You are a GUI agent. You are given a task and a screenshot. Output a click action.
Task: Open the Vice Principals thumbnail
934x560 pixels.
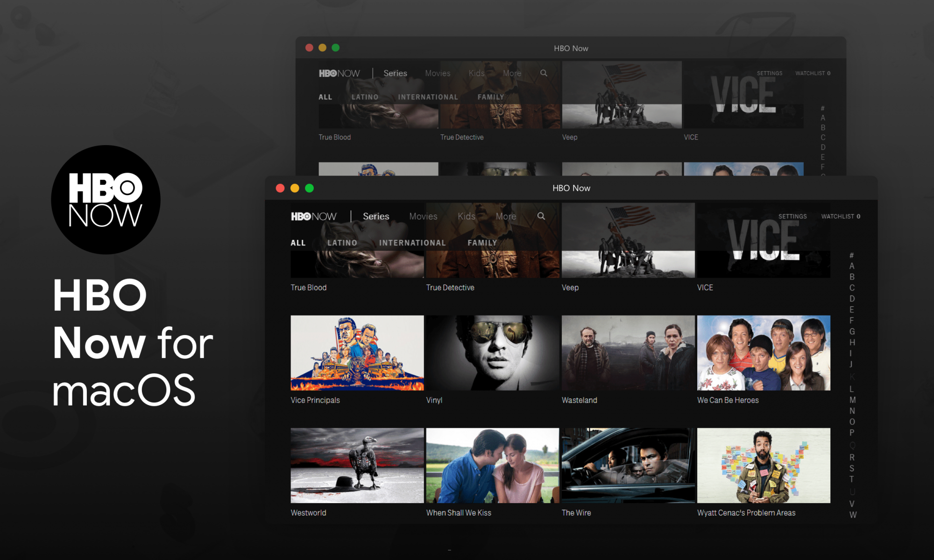[357, 353]
